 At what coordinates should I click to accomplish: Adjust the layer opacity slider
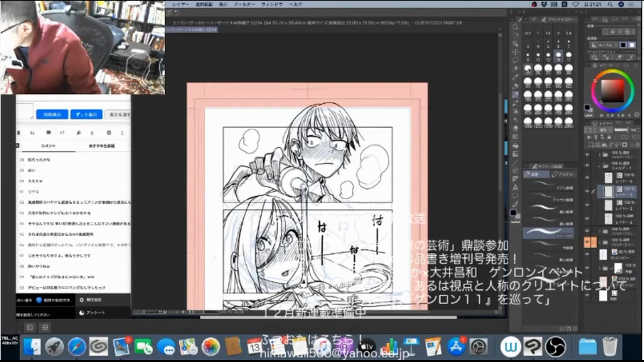point(621,129)
